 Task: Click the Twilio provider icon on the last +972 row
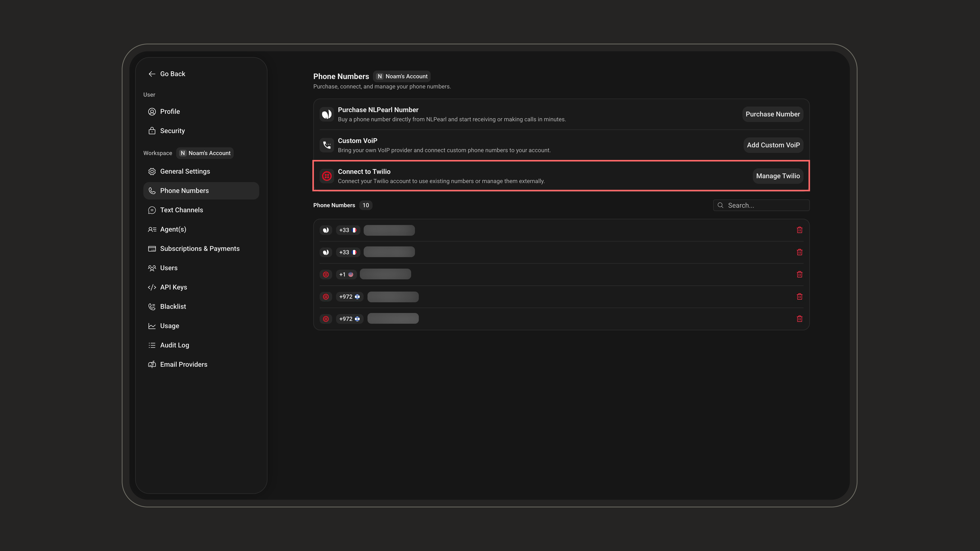[326, 319]
